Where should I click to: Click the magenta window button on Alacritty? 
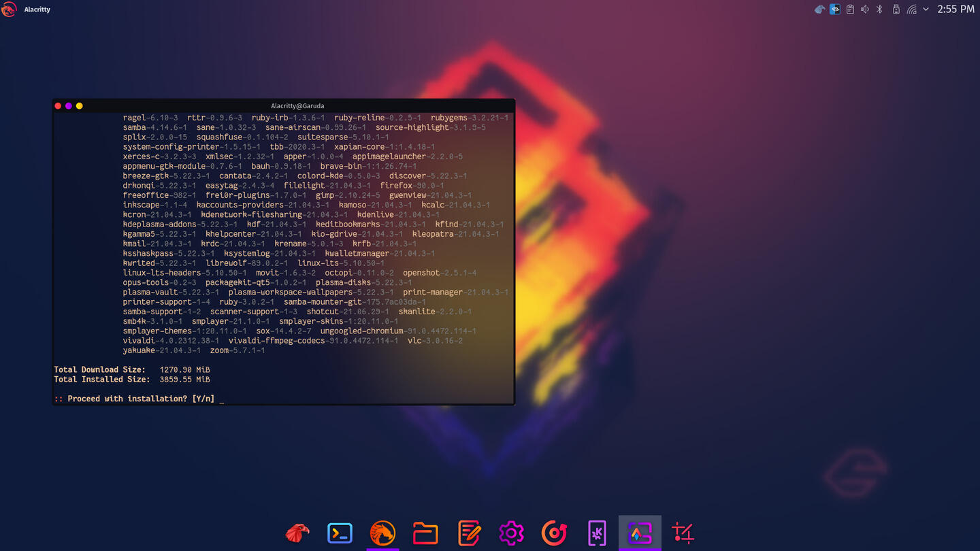tap(69, 106)
